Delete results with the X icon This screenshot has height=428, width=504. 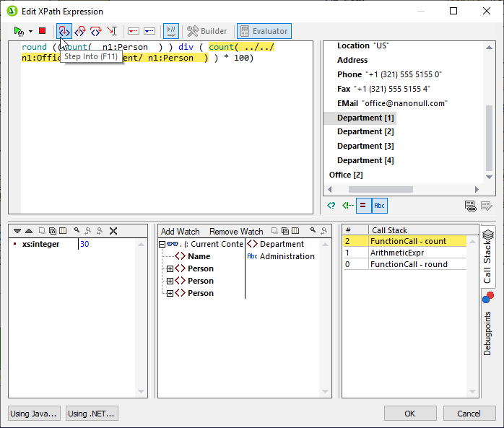coord(113,231)
